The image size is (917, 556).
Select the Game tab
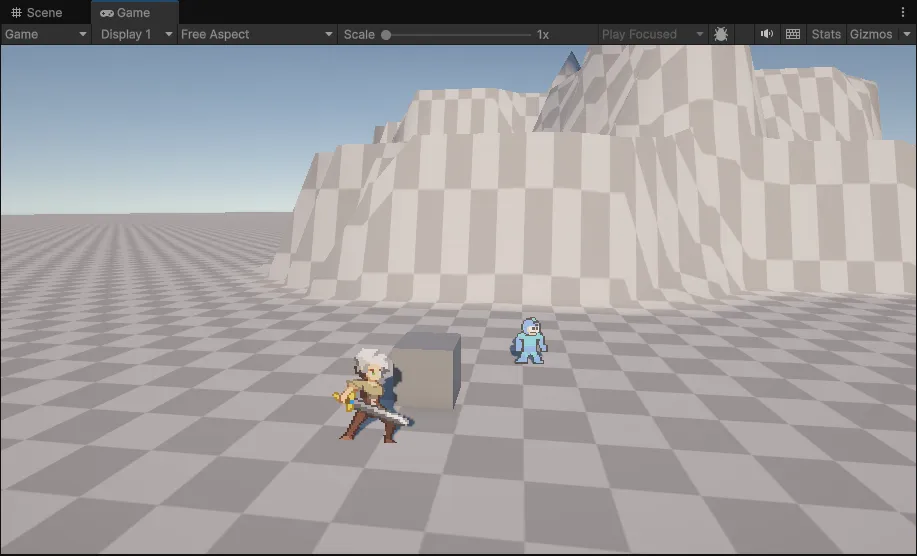[x=126, y=13]
